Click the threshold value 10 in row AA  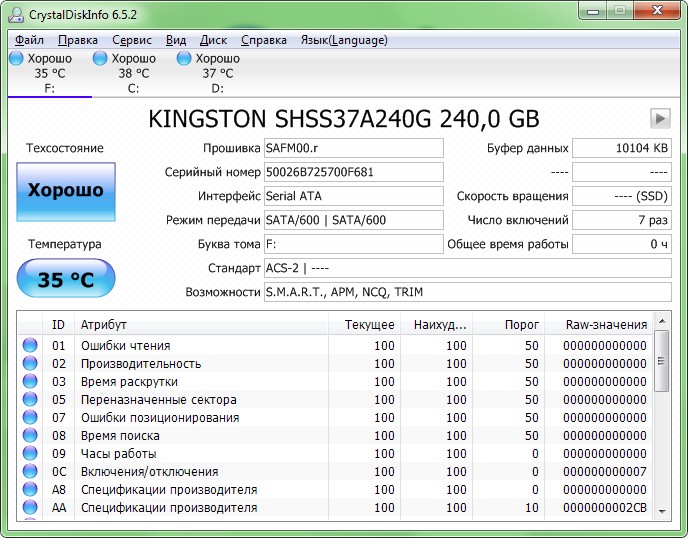[x=531, y=507]
